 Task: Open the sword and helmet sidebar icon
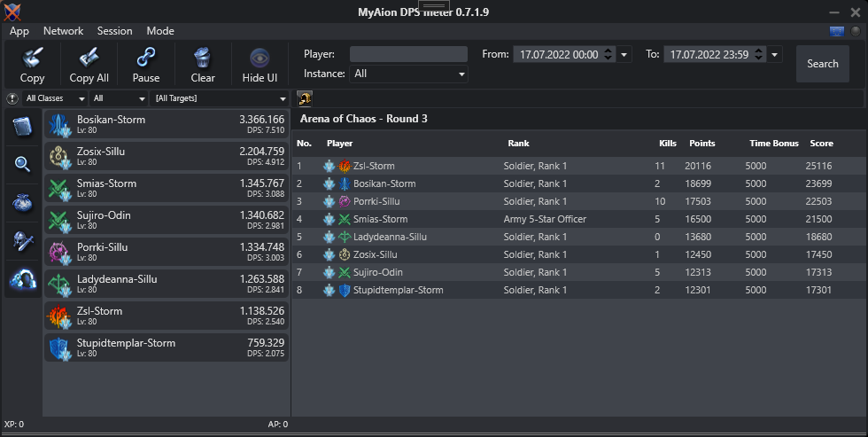pyautogui.click(x=22, y=241)
